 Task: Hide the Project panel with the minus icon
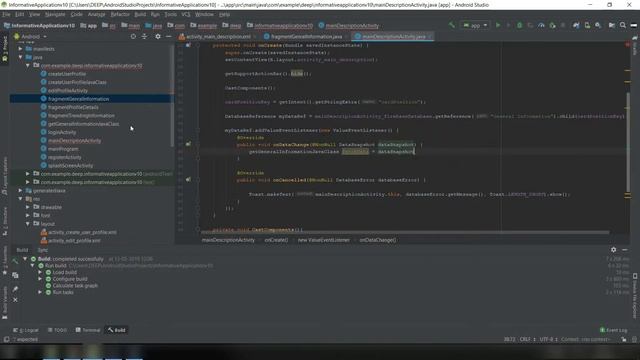click(168, 36)
